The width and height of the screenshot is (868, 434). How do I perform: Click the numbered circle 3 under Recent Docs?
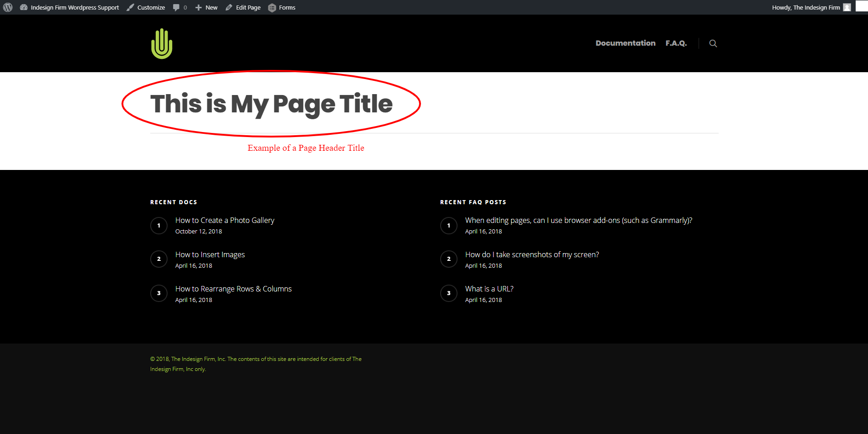pos(159,293)
